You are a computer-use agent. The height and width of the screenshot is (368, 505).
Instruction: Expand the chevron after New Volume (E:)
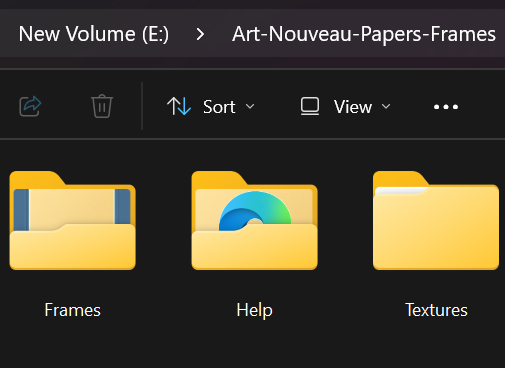coord(200,34)
